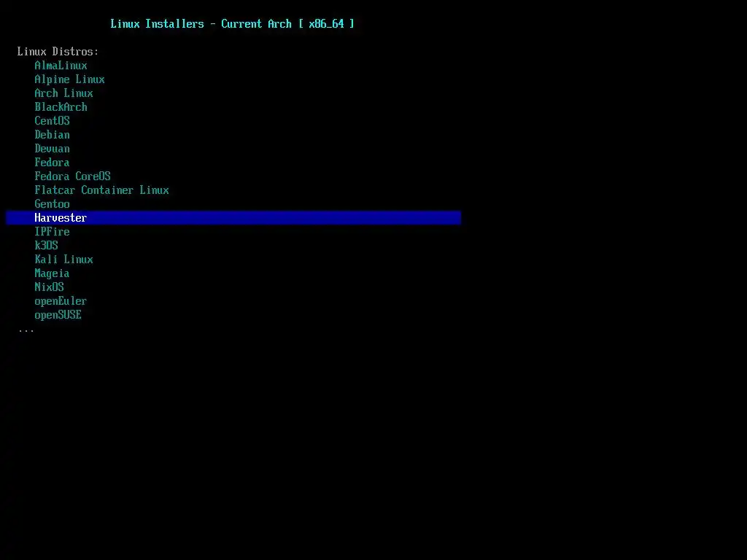Select the AlmaLinux menu entry
Viewport: 747px width, 560px height.
pos(61,66)
